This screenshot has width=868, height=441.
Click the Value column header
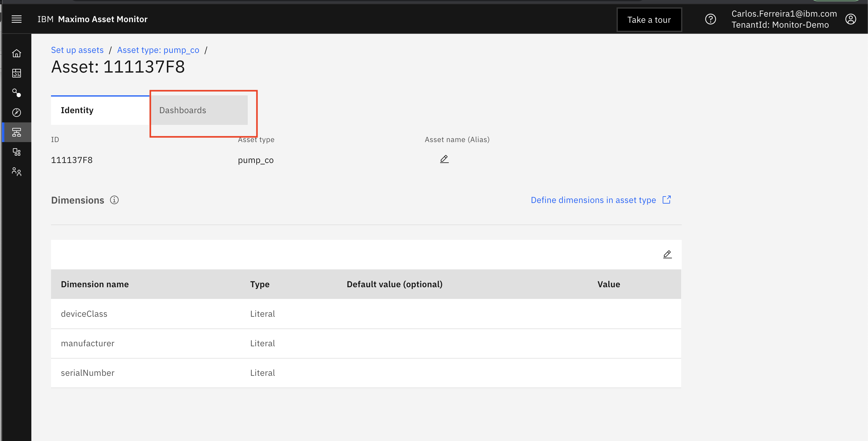pos(609,284)
